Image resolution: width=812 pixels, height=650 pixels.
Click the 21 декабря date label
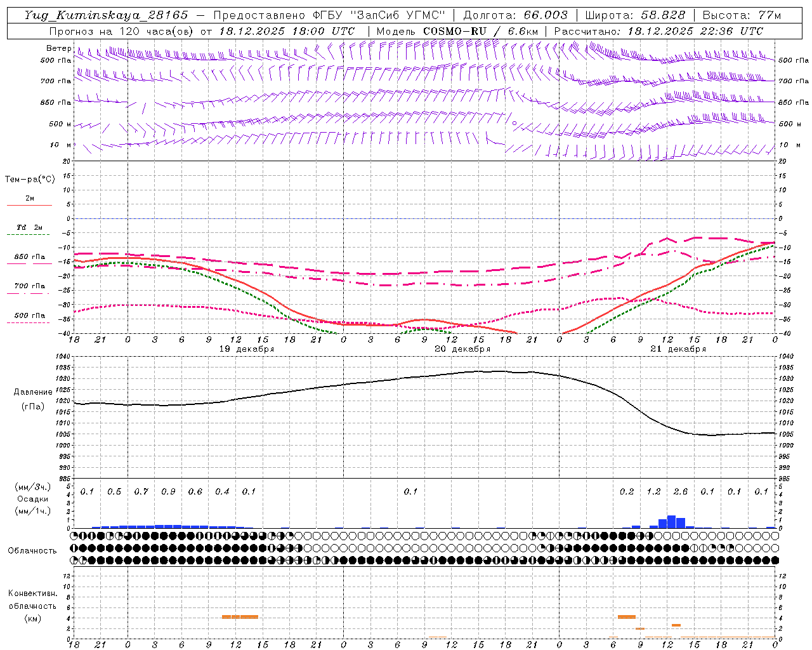[678, 349]
